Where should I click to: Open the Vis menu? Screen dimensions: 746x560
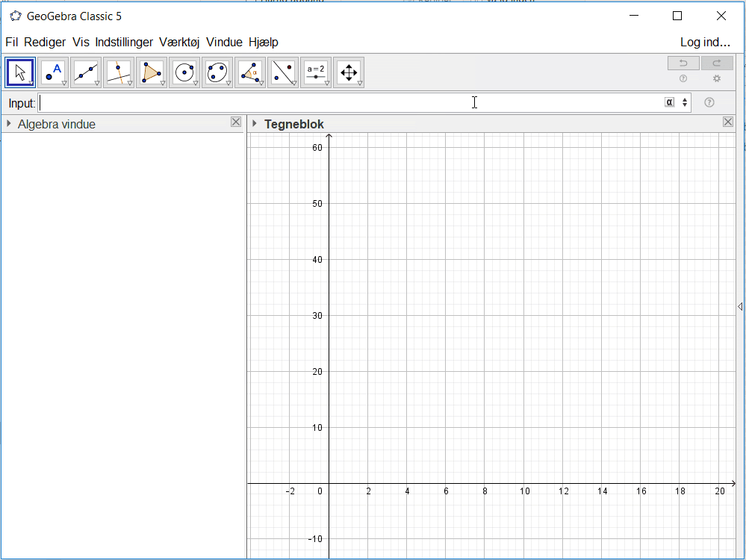coord(81,43)
